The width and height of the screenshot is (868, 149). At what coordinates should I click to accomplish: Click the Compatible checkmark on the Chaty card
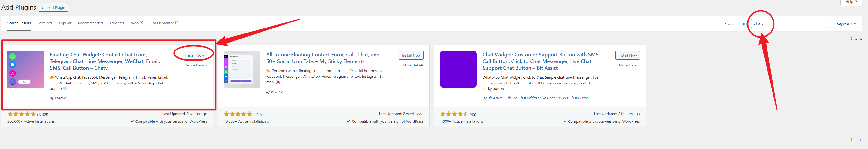click(x=132, y=122)
